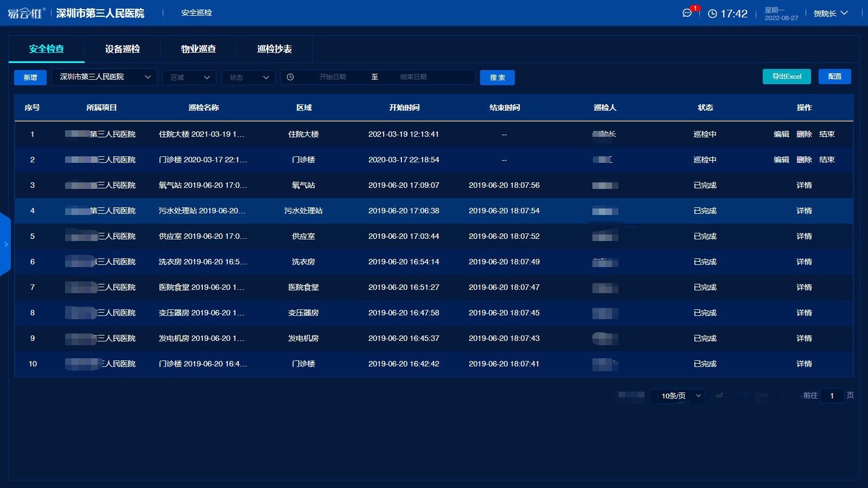Click the clock icon beside 17:42
The height and width of the screenshot is (488, 868).
click(712, 14)
